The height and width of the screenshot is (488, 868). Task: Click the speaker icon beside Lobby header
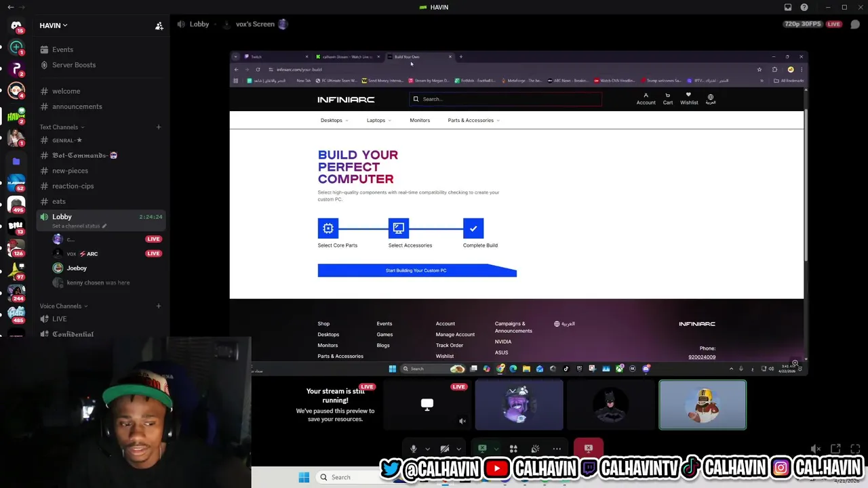[181, 24]
